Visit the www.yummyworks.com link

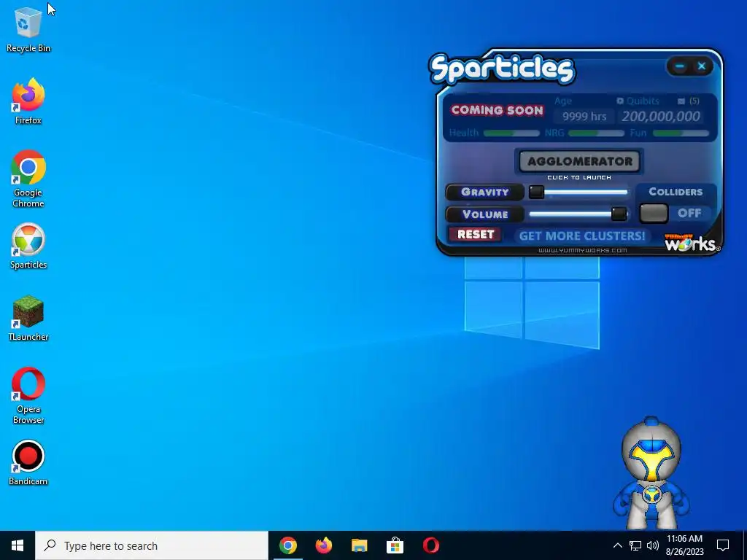point(582,251)
